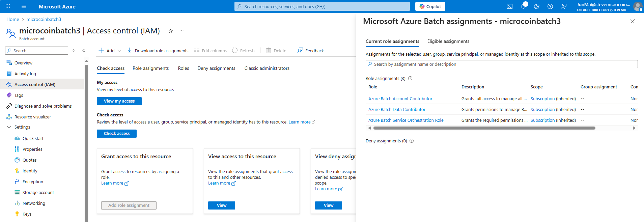Collapse the left navigation menu
This screenshot has height=222, width=644.
click(x=84, y=51)
